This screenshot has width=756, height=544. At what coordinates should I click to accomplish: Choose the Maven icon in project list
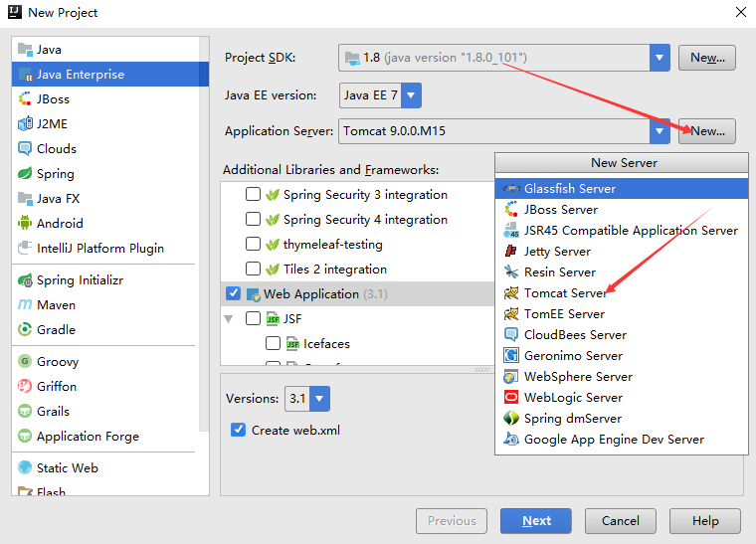pos(25,305)
